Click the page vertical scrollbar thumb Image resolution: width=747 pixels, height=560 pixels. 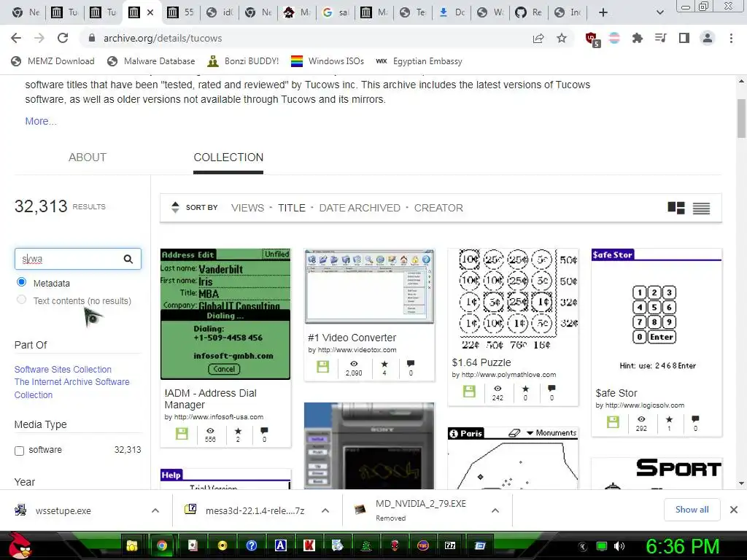coord(741,118)
